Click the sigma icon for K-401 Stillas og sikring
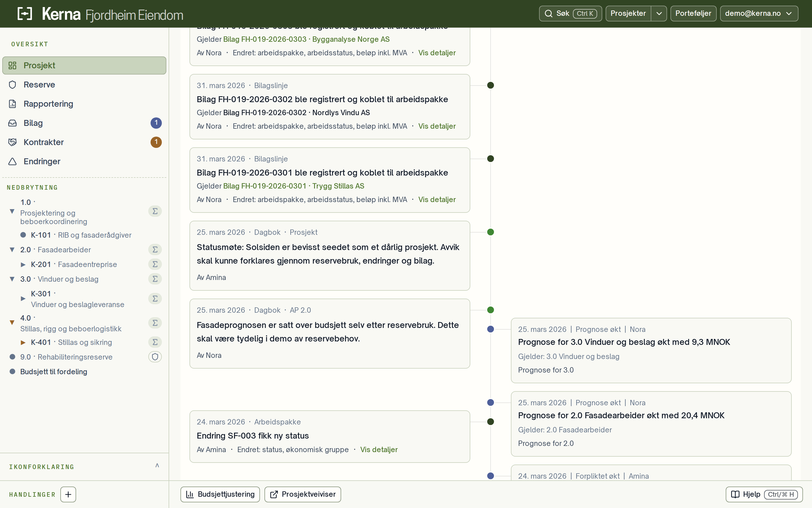Image resolution: width=812 pixels, height=508 pixels. click(155, 342)
